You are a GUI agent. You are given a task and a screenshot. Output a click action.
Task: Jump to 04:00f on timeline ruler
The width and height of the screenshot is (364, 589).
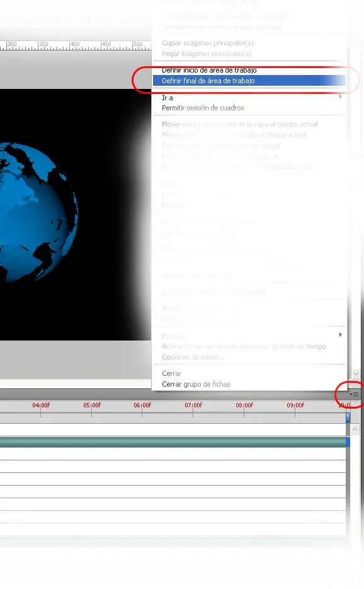(x=41, y=405)
